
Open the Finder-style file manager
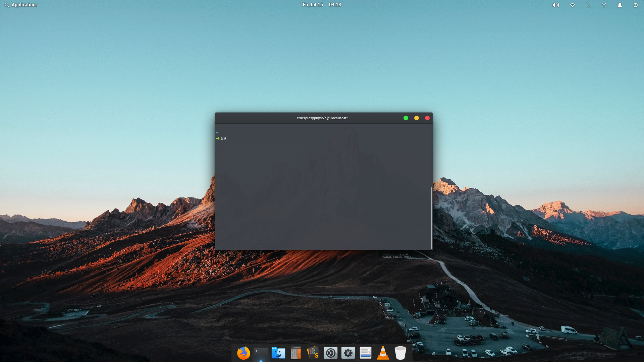coord(278,353)
